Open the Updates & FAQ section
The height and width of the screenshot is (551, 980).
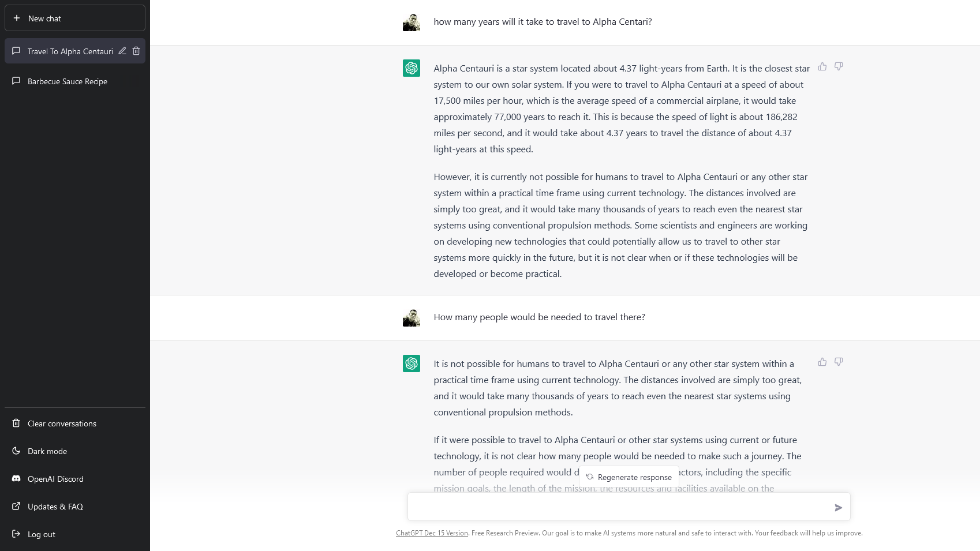pyautogui.click(x=55, y=507)
